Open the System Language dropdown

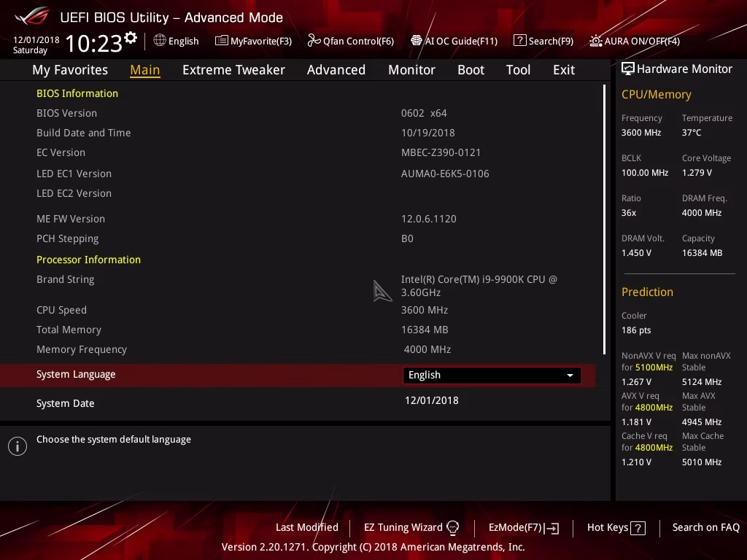click(492, 376)
